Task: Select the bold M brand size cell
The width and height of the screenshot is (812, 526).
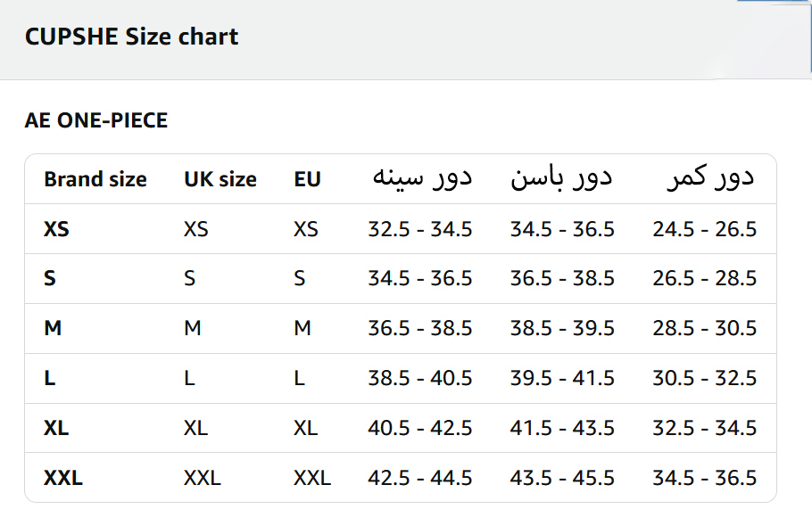Action: click(53, 328)
